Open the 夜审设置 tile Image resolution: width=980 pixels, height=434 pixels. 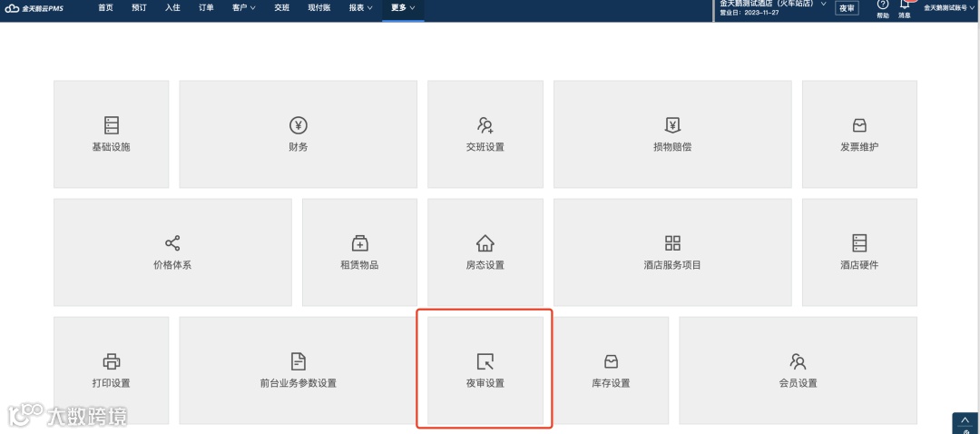485,370
